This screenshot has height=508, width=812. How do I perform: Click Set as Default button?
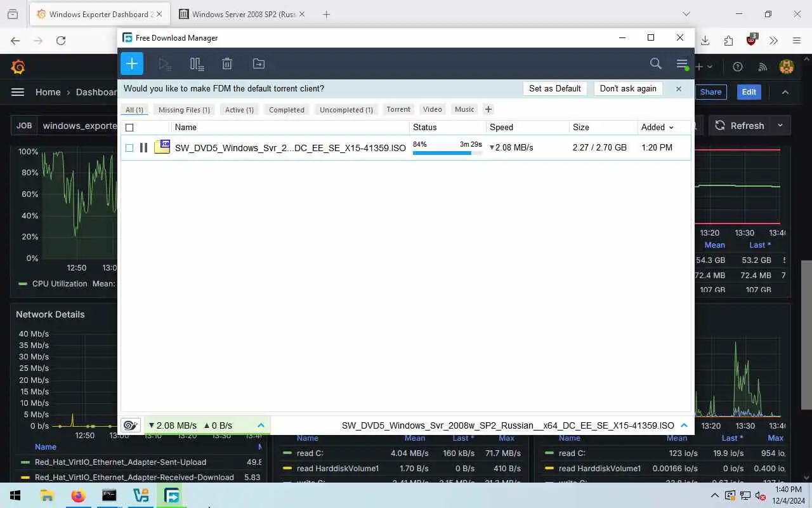pos(555,88)
